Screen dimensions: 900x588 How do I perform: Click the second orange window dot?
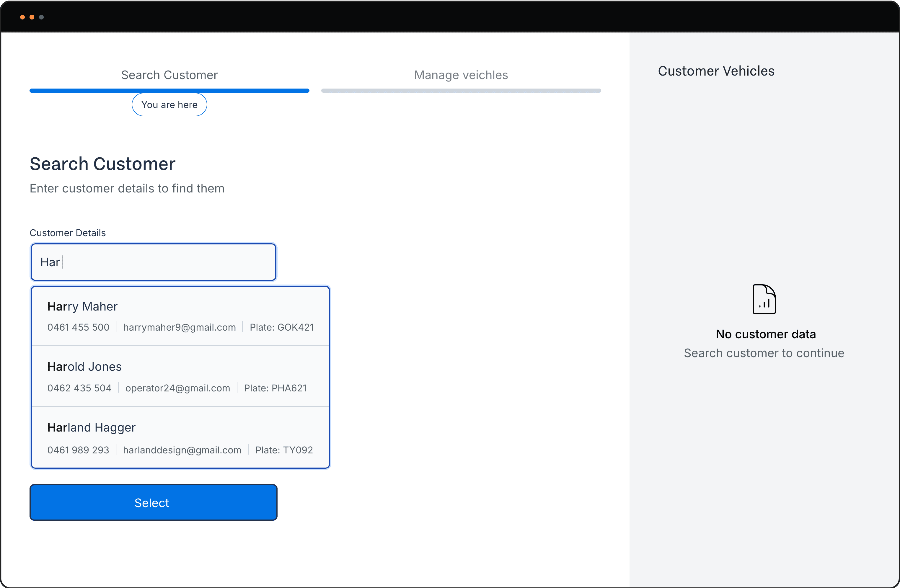coord(32,17)
